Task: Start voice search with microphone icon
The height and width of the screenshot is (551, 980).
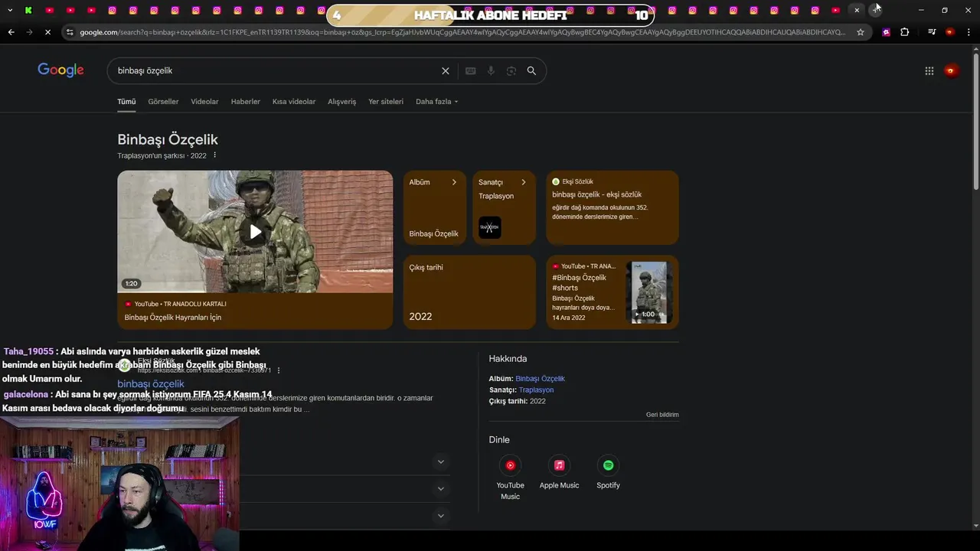Action: (491, 70)
